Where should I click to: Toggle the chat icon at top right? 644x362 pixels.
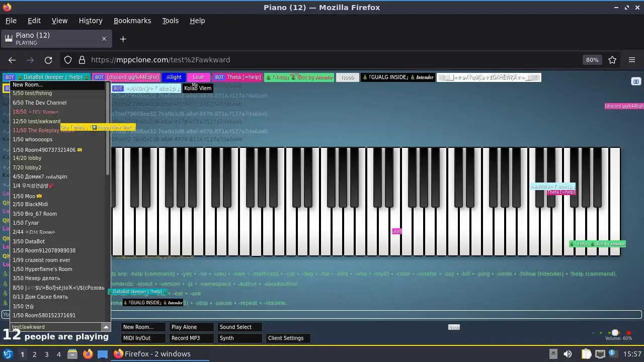coord(636,81)
